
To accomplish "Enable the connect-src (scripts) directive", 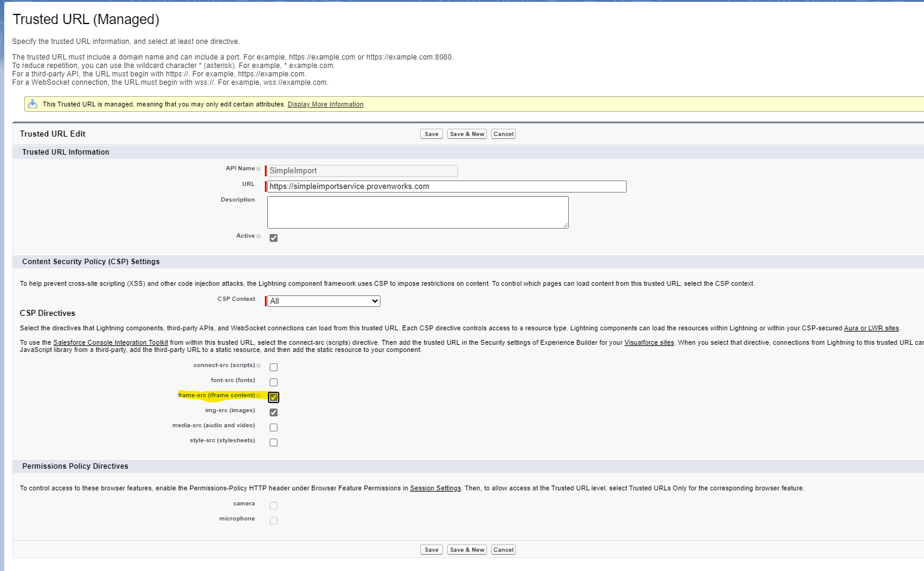I will [x=273, y=367].
